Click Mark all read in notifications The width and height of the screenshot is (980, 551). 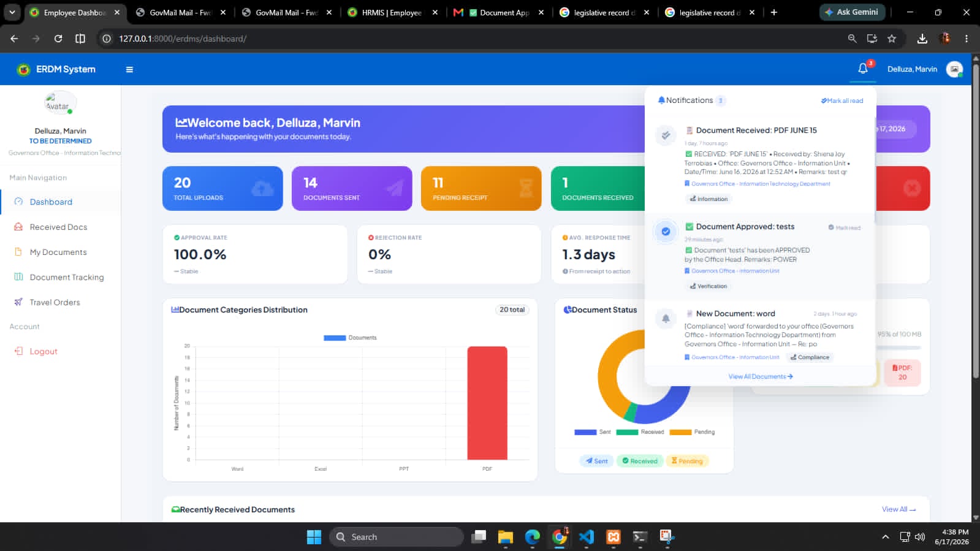tap(842, 101)
